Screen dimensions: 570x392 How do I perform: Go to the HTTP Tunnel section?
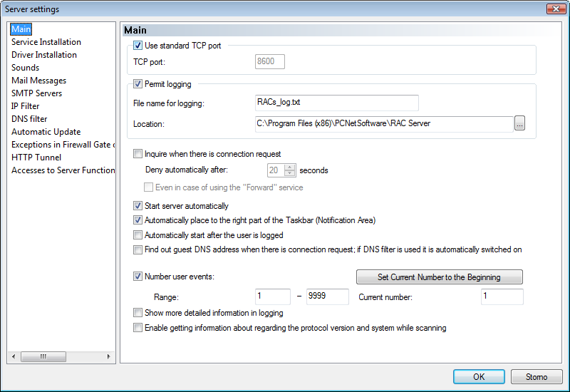pyautogui.click(x=36, y=158)
